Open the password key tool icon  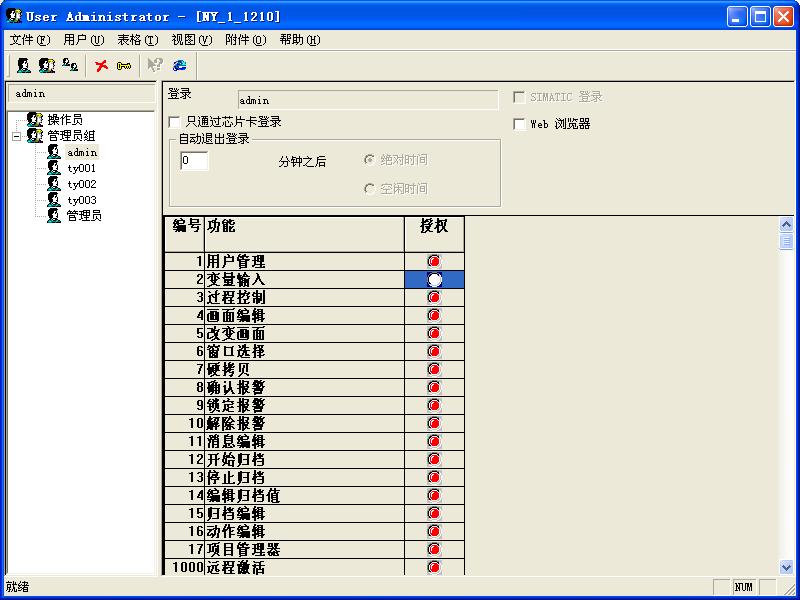(124, 65)
